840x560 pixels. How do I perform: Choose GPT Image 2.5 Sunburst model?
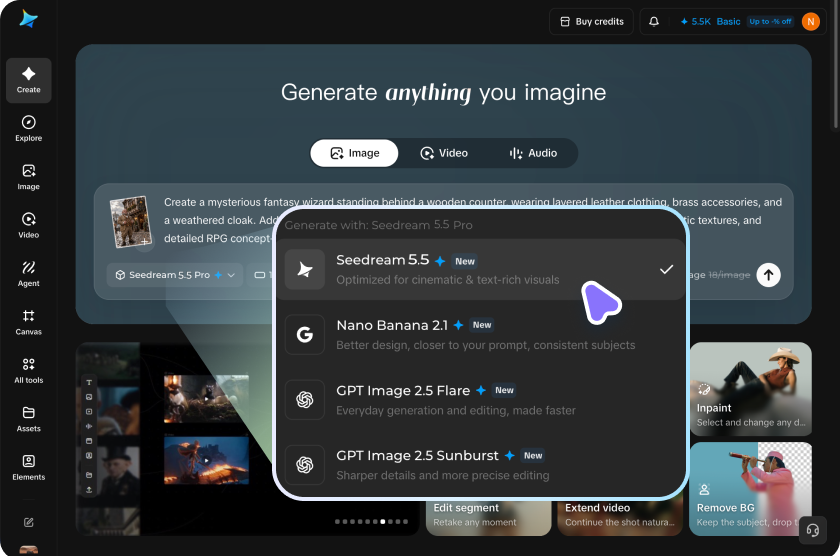click(481, 465)
